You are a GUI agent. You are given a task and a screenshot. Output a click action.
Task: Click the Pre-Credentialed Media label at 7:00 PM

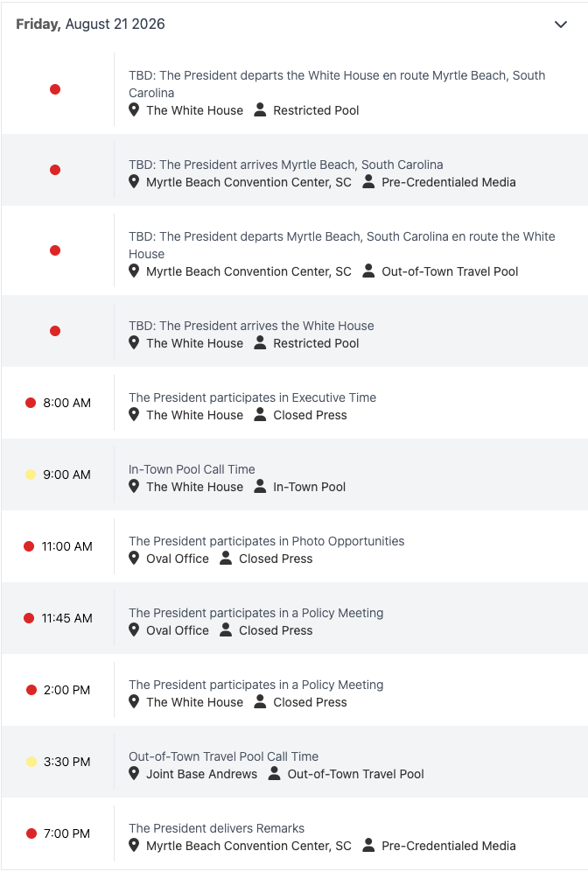tap(449, 846)
